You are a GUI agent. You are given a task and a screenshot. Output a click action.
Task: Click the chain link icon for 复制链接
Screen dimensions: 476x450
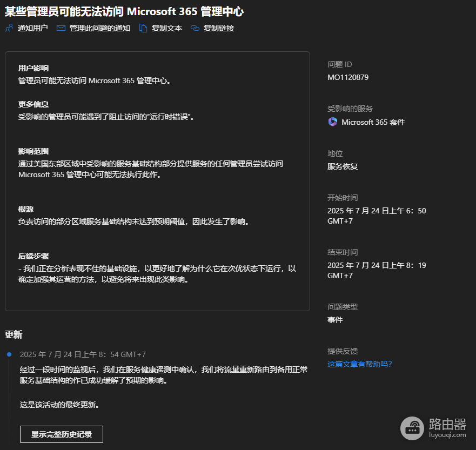pos(195,28)
